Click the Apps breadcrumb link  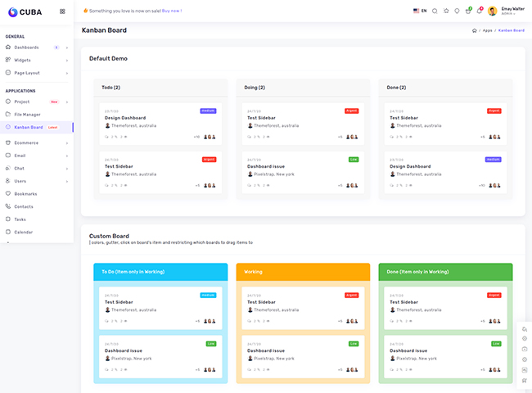point(487,30)
